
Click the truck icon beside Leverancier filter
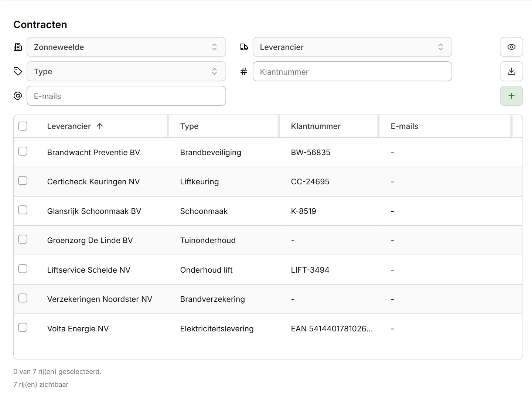click(x=244, y=47)
